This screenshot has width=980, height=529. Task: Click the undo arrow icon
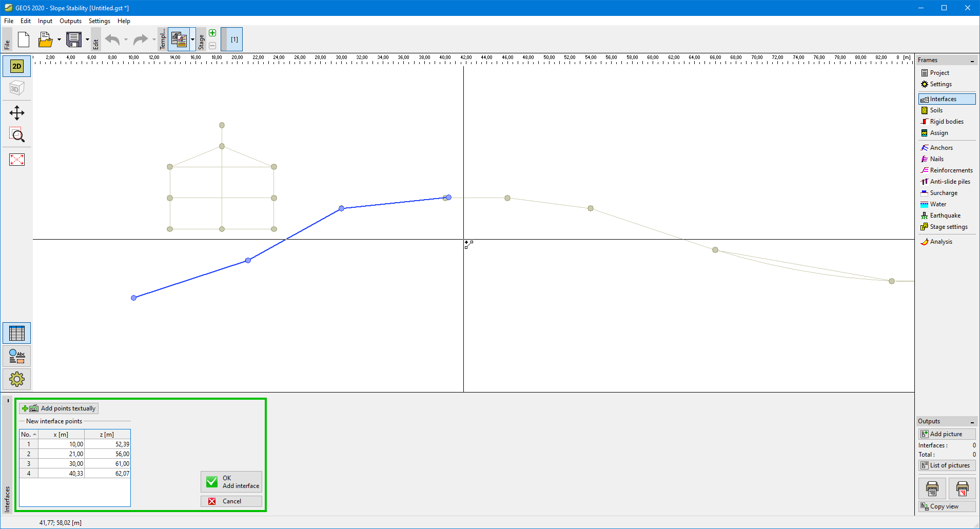(x=112, y=40)
